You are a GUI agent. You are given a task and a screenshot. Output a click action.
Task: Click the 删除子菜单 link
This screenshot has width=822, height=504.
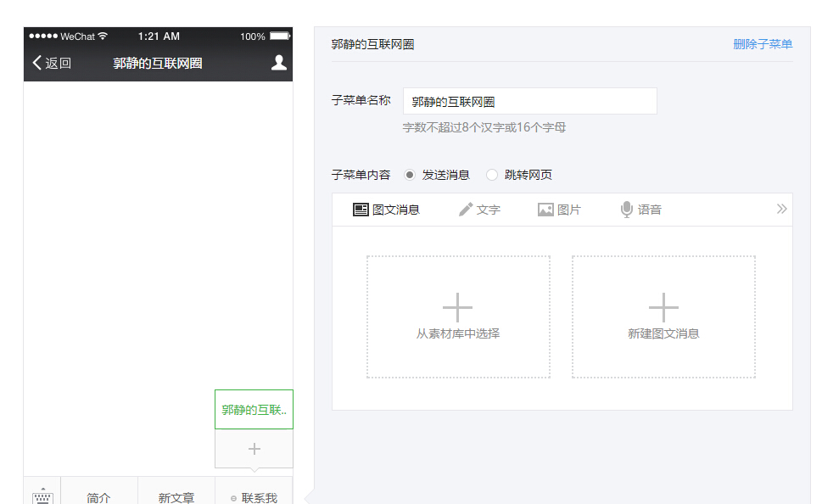(763, 45)
